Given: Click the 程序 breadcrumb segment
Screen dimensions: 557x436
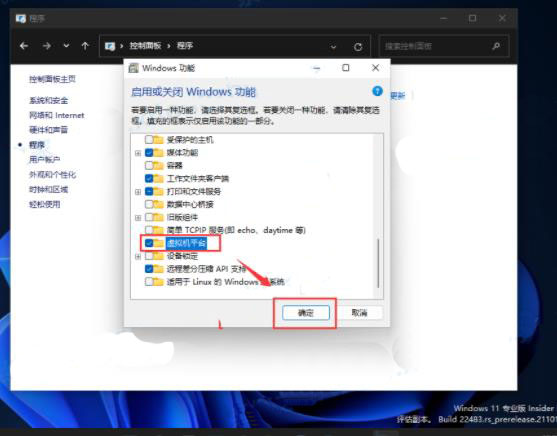Looking at the screenshot, I should pyautogui.click(x=185, y=46).
